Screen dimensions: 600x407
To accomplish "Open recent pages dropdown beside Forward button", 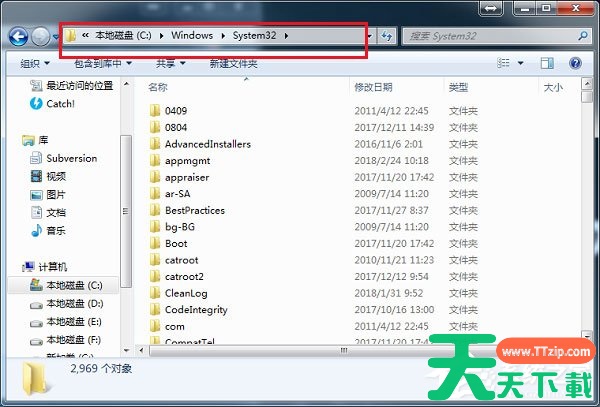I will pyautogui.click(x=55, y=37).
